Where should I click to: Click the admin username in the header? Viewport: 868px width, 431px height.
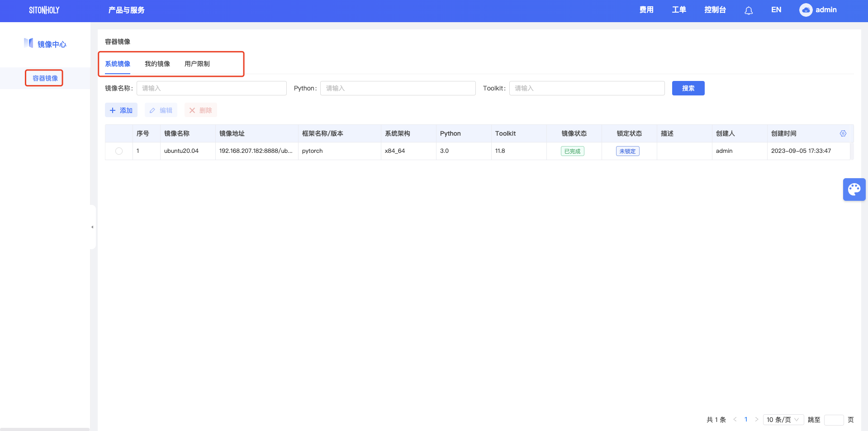(x=826, y=10)
